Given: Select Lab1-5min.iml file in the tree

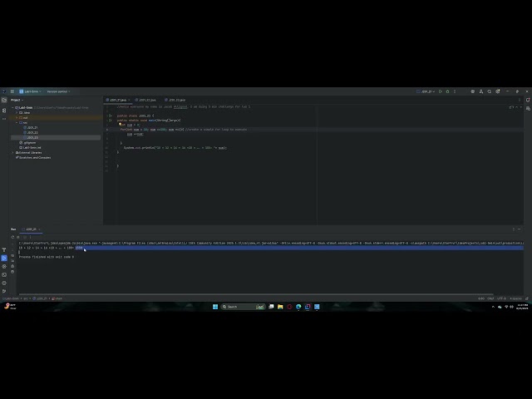Looking at the screenshot, I should 30,148.
